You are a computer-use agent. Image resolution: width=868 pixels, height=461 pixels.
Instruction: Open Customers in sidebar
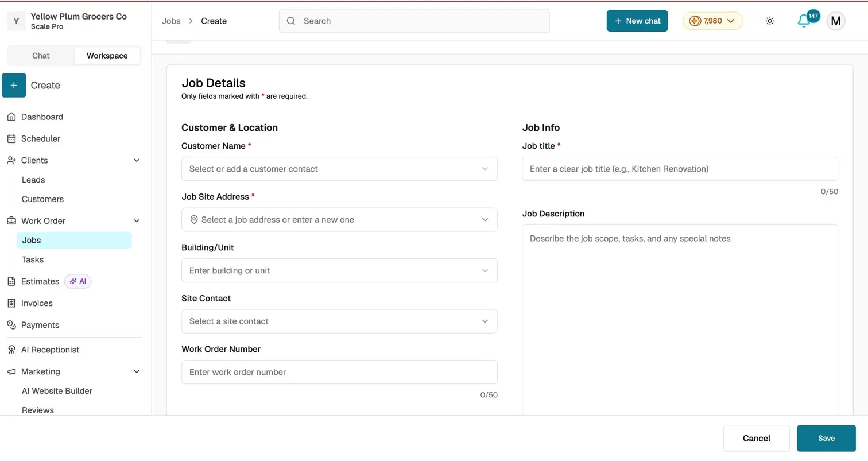[x=42, y=200]
